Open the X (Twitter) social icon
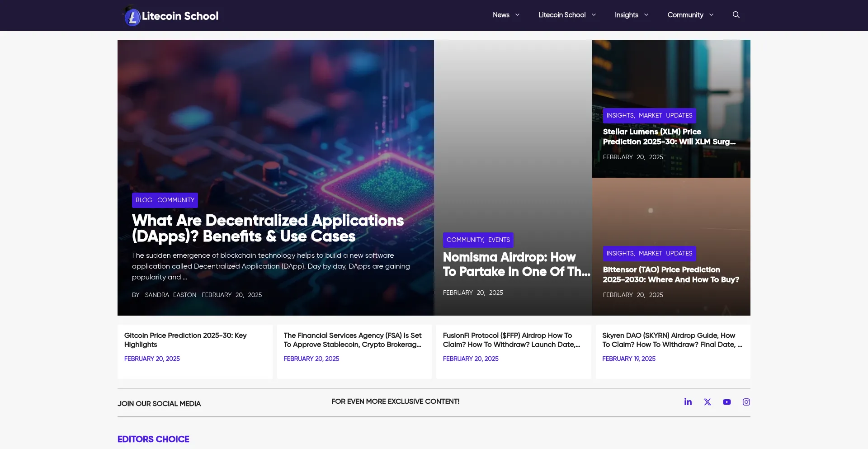Screen dimensions: 868x449 tap(708, 402)
